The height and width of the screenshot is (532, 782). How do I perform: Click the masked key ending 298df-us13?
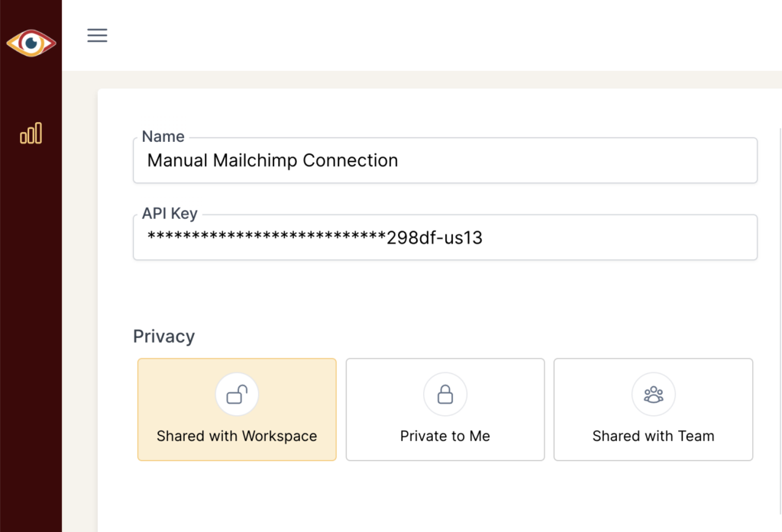point(315,238)
